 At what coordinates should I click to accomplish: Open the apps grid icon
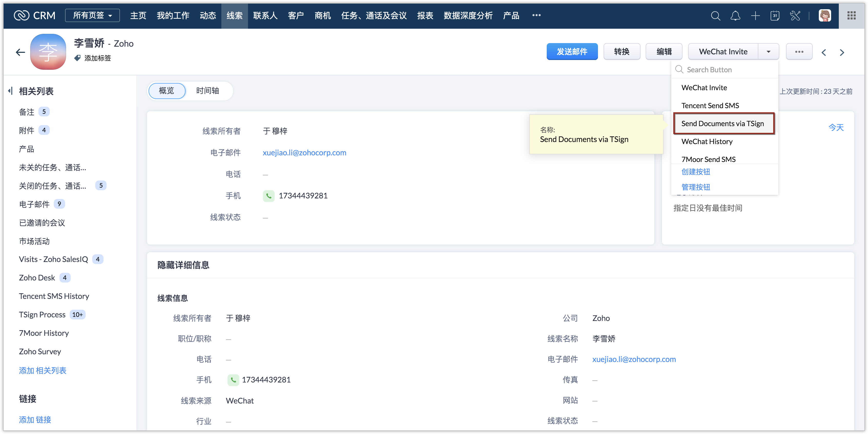(x=851, y=16)
